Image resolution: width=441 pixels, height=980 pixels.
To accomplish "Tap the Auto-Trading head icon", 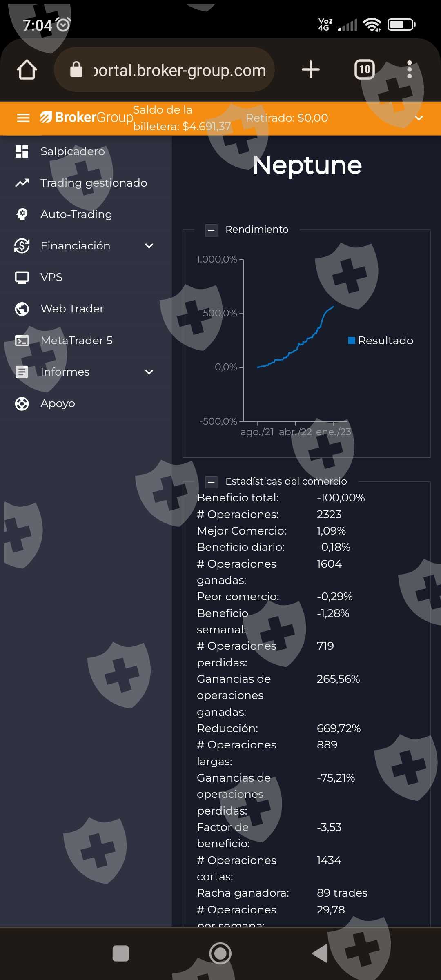I will [x=22, y=214].
